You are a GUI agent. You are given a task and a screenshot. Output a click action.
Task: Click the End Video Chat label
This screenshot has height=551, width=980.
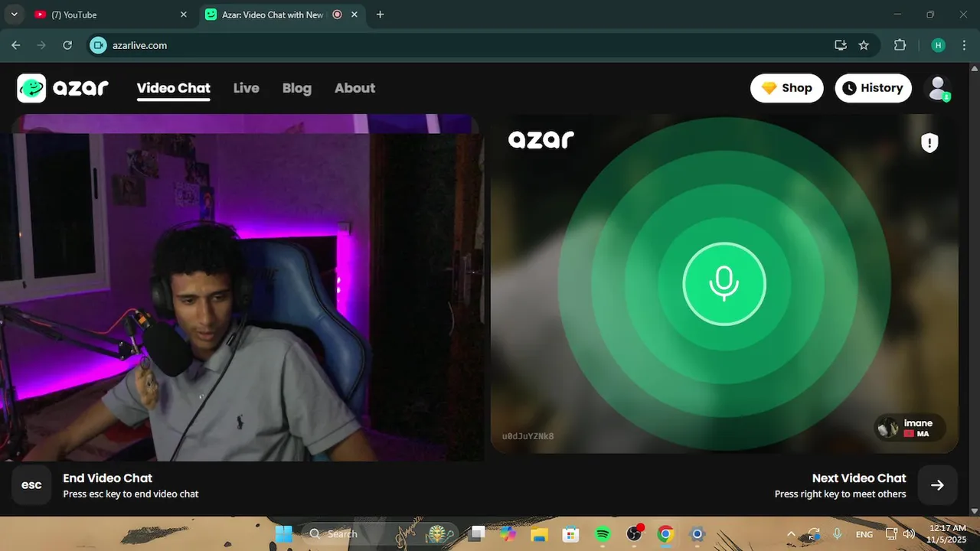[107, 478]
